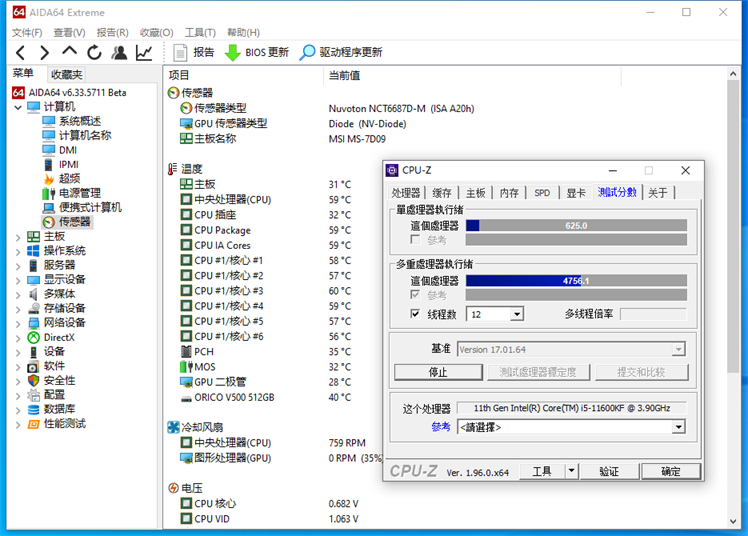Image resolution: width=748 pixels, height=536 pixels.
Task: Open the 线程数 thread count dropdown
Action: 516,314
